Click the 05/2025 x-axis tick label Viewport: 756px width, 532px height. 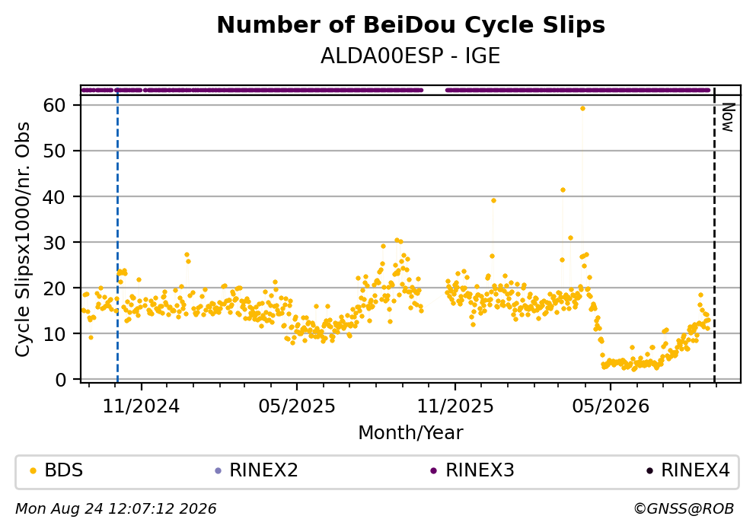(x=296, y=406)
